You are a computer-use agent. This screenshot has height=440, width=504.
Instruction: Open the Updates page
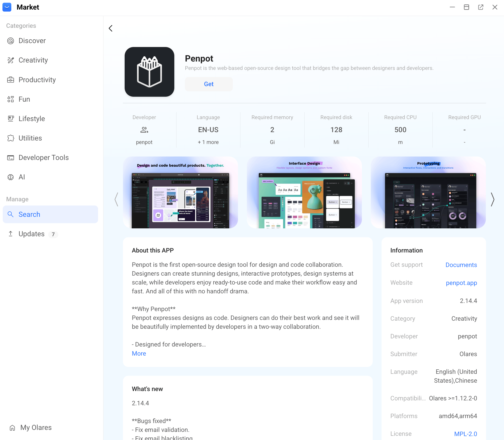click(x=50, y=234)
